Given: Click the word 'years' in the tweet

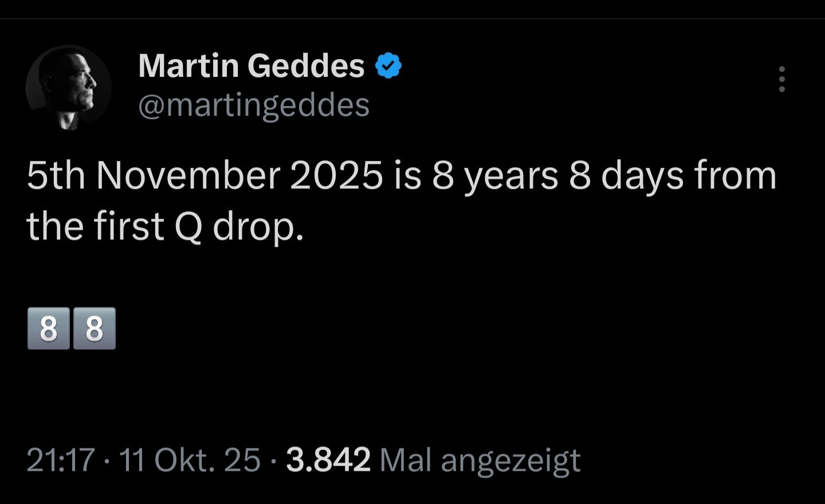Looking at the screenshot, I should point(511,175).
